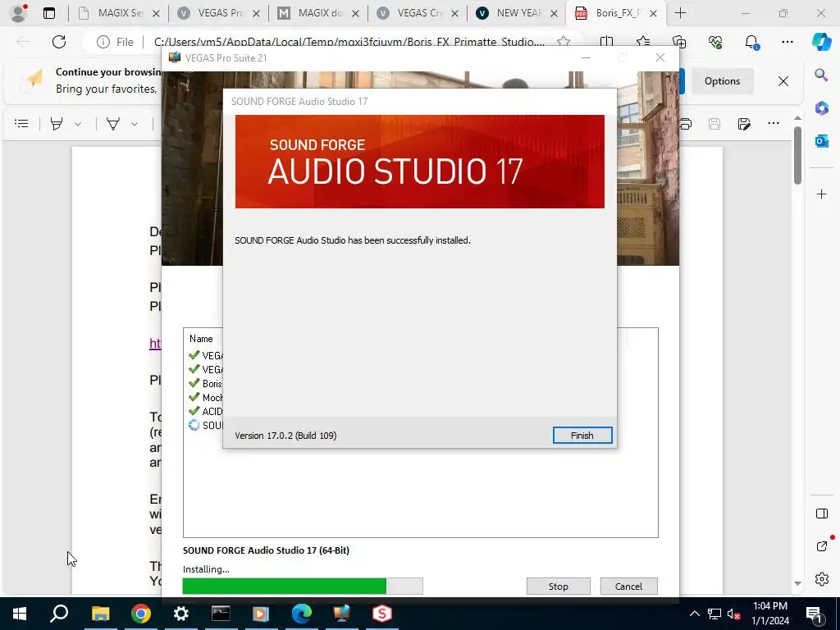Viewport: 840px width, 630px height.
Task: Switch to VEGAS Creative browser tab
Action: pyautogui.click(x=418, y=13)
